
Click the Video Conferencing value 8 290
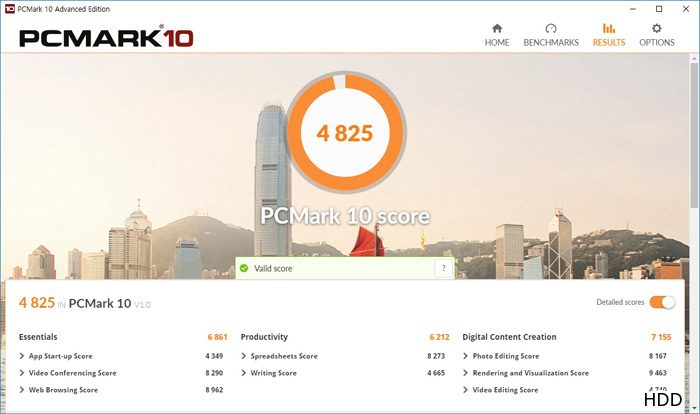tap(214, 373)
